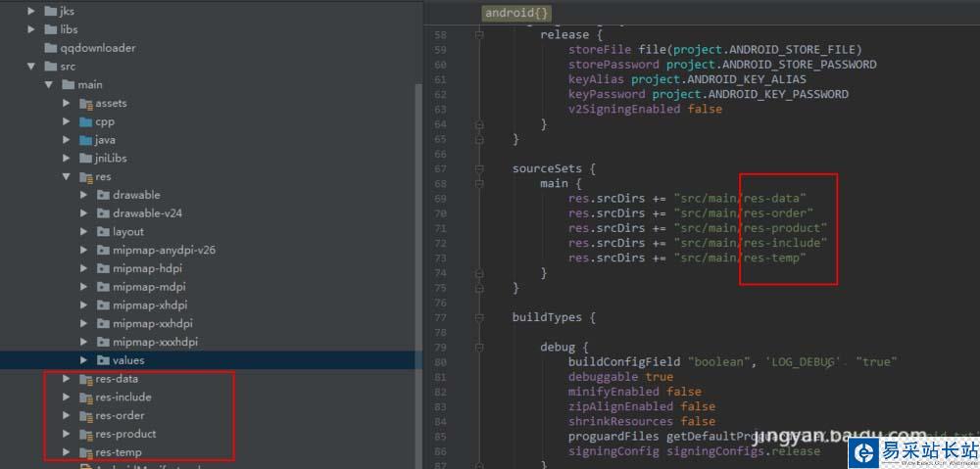
Task: Click the mipmap-hdpi folder icon
Action: (x=103, y=268)
